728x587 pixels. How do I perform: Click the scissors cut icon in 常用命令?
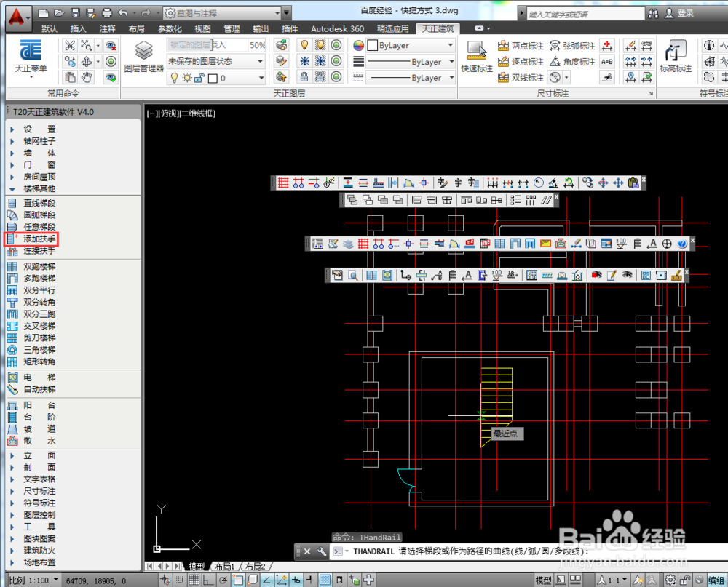pos(70,46)
